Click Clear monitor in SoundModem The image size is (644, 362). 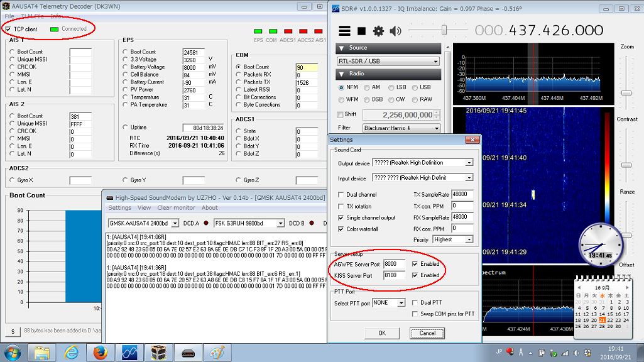(x=176, y=208)
